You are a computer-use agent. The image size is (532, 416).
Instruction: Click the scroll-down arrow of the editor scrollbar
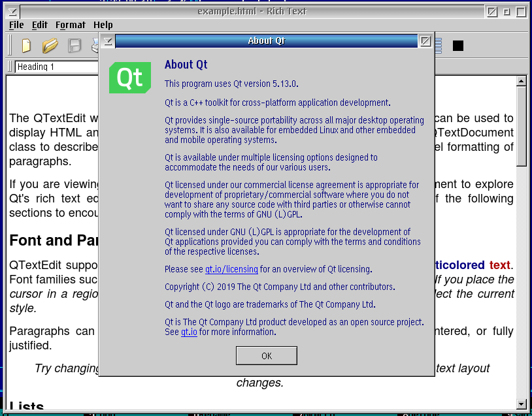pyautogui.click(x=521, y=404)
